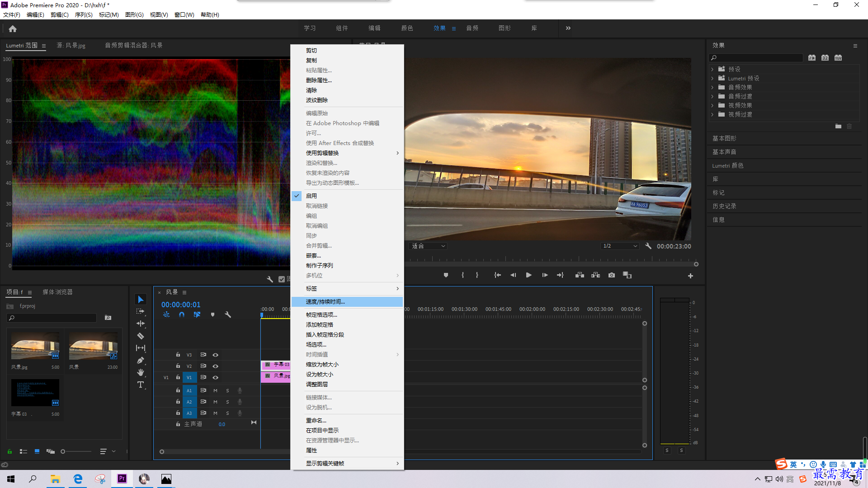Open program monitor wrench settings
This screenshot has width=868, height=488.
point(648,246)
